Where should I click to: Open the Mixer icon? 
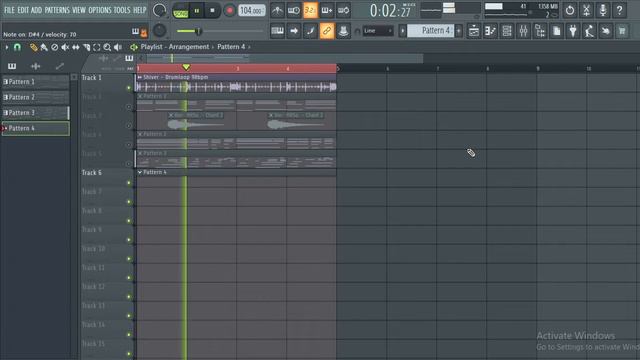pyautogui.click(x=523, y=31)
